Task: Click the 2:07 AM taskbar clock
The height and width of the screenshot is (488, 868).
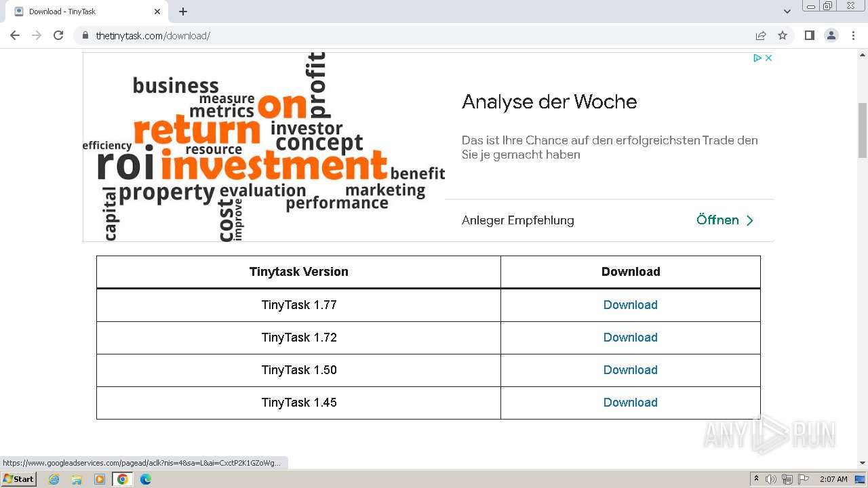Action: pos(833,479)
